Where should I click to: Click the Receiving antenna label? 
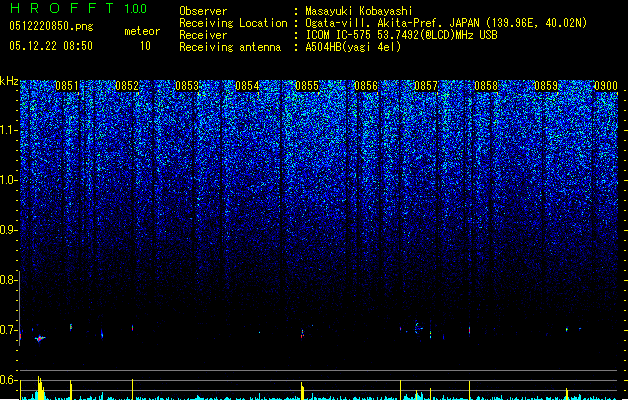tap(230, 47)
